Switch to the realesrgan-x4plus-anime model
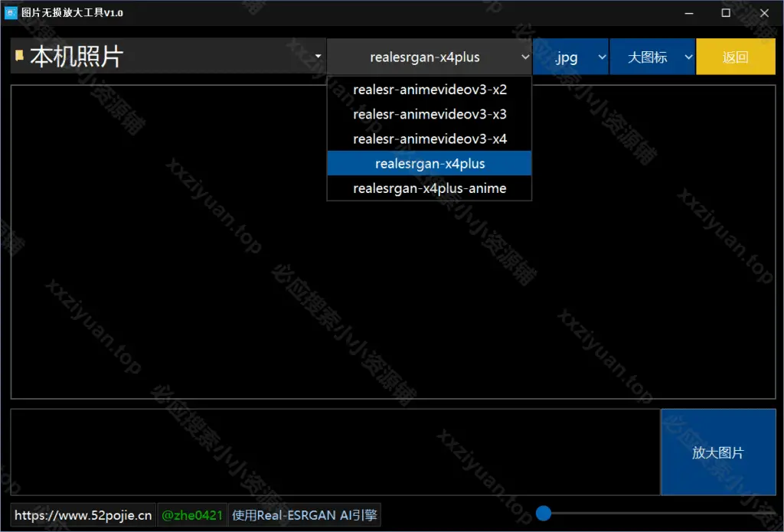 430,188
